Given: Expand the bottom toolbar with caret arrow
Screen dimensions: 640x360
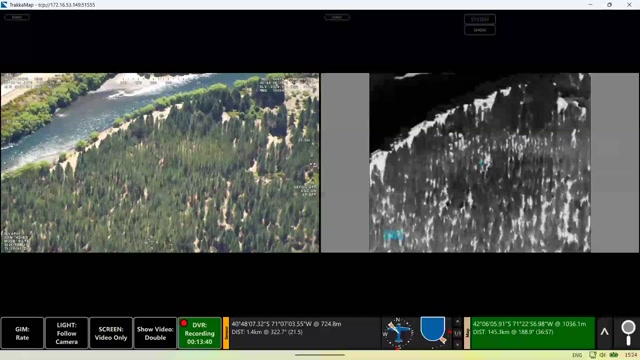Looking at the screenshot, I should [604, 333].
